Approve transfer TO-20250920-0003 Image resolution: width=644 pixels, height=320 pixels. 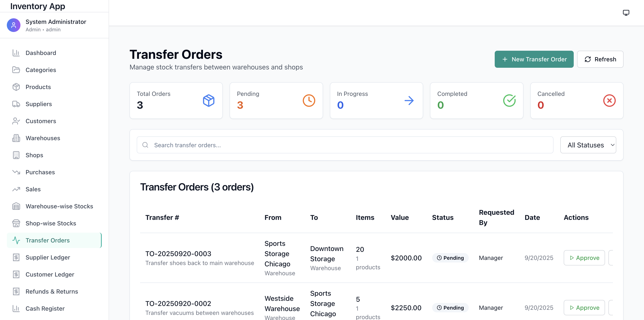[x=584, y=258]
